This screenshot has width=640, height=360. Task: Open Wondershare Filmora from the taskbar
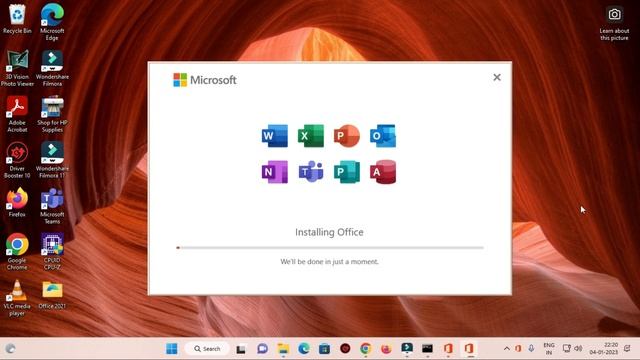click(407, 348)
